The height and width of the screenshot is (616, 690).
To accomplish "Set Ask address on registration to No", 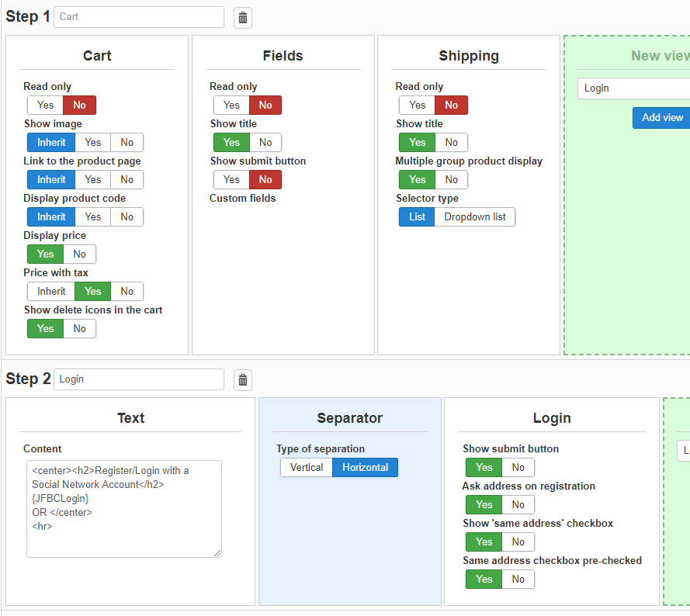I will [518, 505].
